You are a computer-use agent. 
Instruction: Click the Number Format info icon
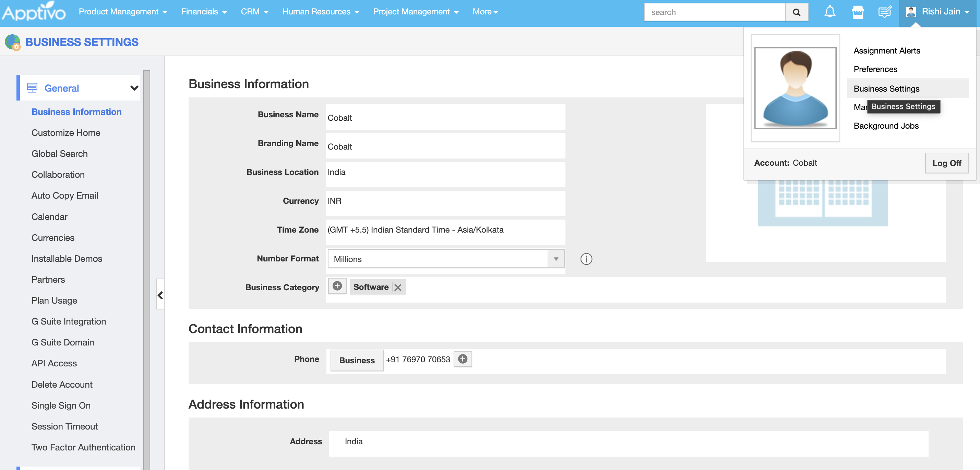(586, 259)
